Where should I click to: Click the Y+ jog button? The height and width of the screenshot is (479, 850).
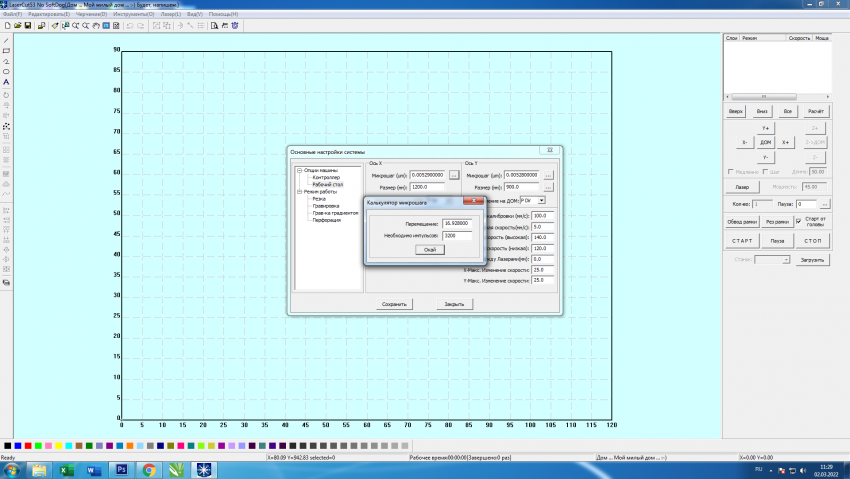coord(765,128)
